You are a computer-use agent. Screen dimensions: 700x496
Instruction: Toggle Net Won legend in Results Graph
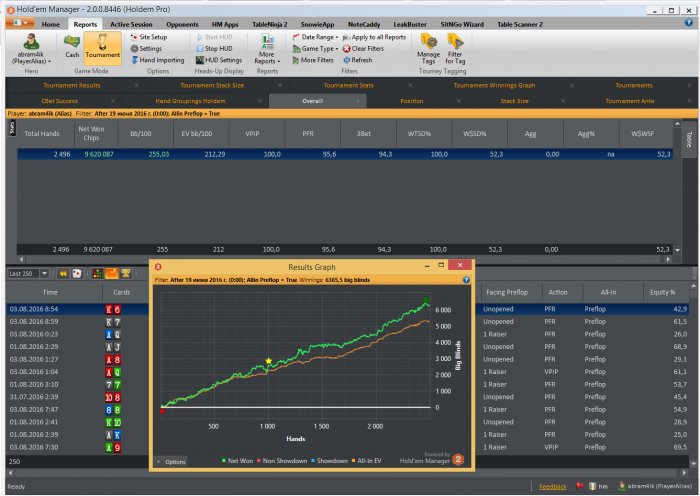(237, 461)
